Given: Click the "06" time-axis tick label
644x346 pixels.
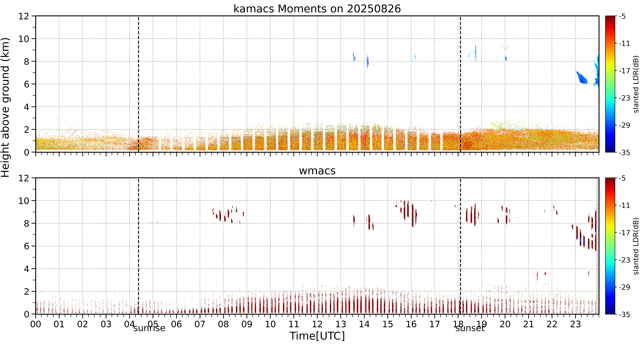Looking at the screenshot, I should 177,324.
